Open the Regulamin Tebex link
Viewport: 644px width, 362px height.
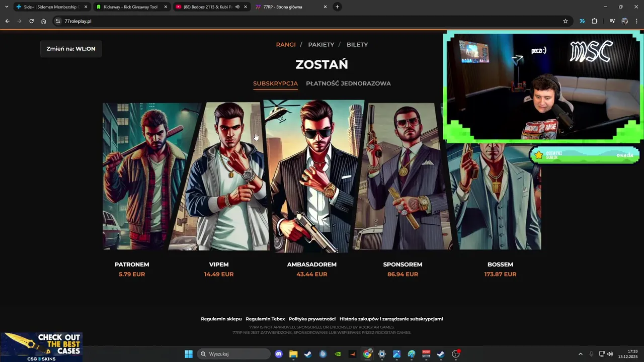tap(265, 319)
